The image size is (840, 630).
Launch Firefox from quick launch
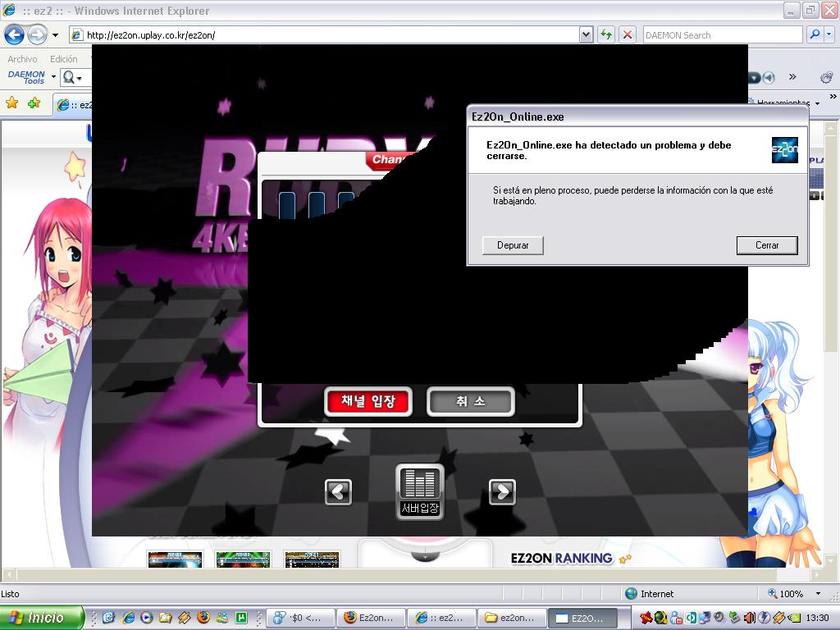[x=203, y=618]
